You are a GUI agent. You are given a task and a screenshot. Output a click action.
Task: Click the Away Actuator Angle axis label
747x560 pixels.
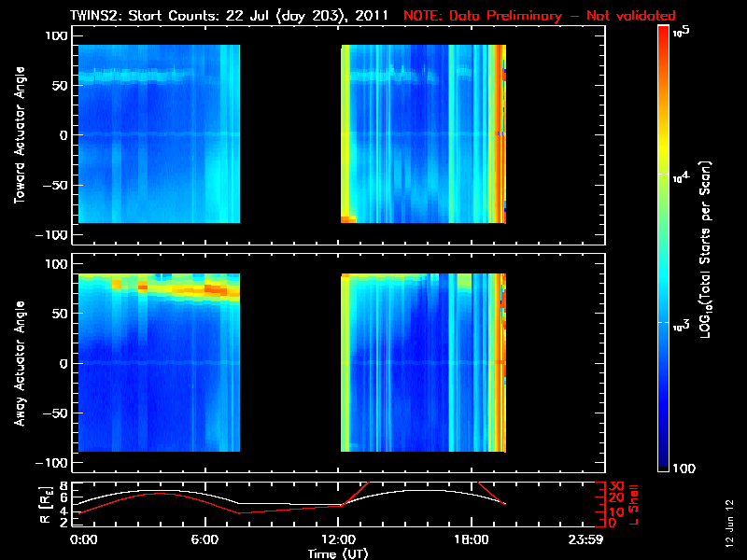click(20, 363)
